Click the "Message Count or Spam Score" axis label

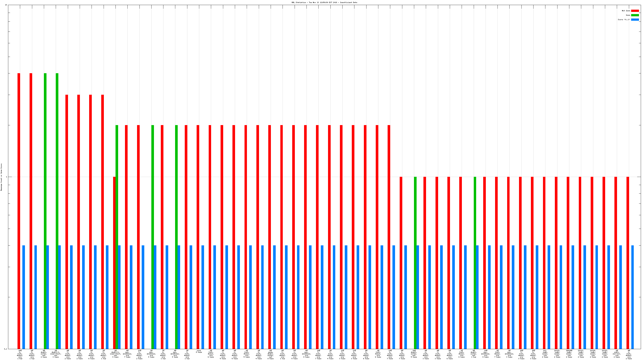1,177
